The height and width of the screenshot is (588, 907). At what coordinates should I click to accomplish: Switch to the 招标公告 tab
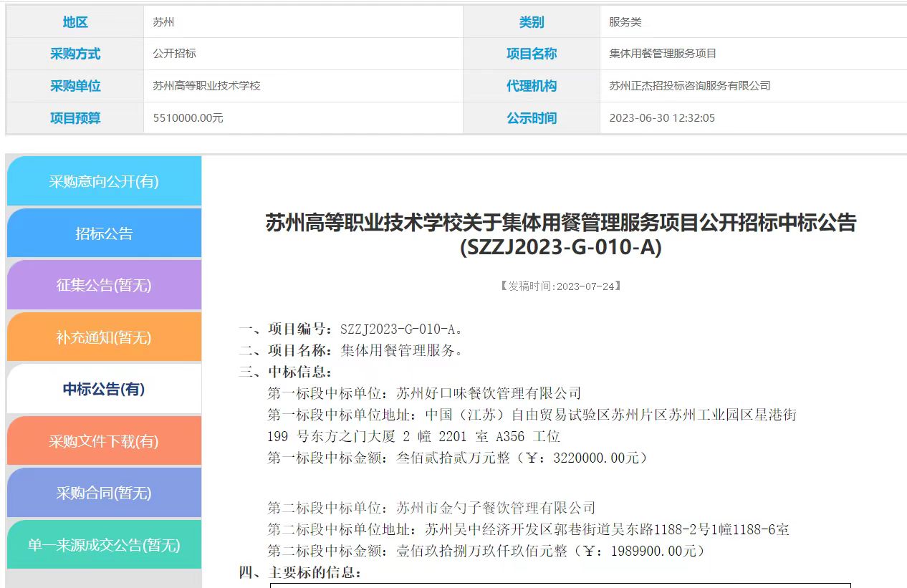104,233
